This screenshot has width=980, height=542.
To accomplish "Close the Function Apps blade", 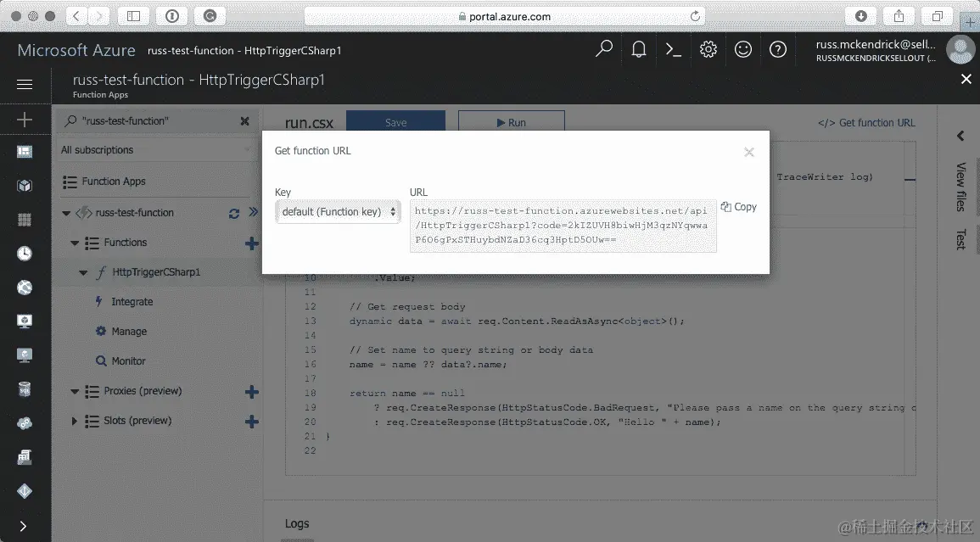I will coord(966,79).
